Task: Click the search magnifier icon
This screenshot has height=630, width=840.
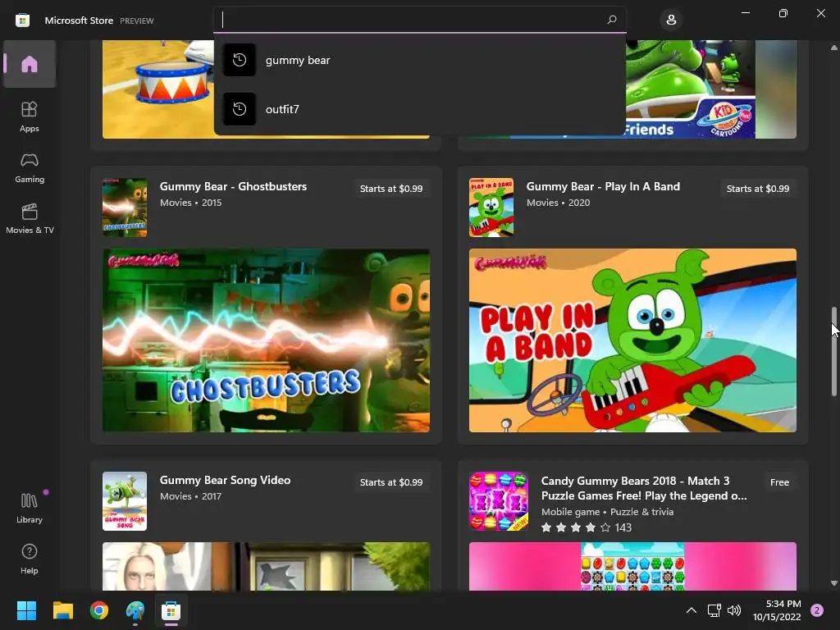Action: tap(611, 20)
